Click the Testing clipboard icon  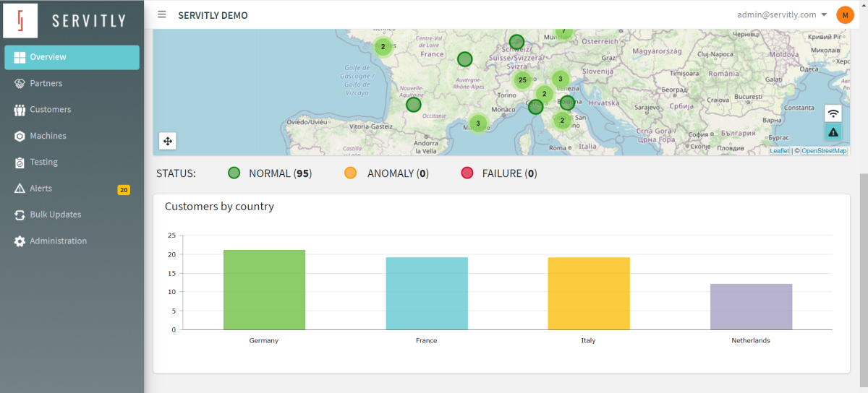click(x=20, y=163)
